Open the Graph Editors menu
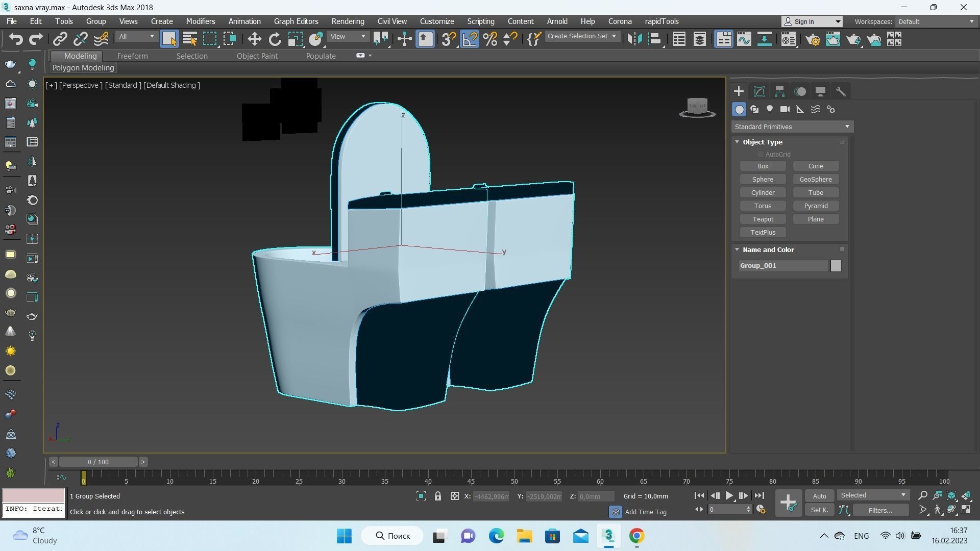The width and height of the screenshot is (980, 551). pyautogui.click(x=296, y=21)
